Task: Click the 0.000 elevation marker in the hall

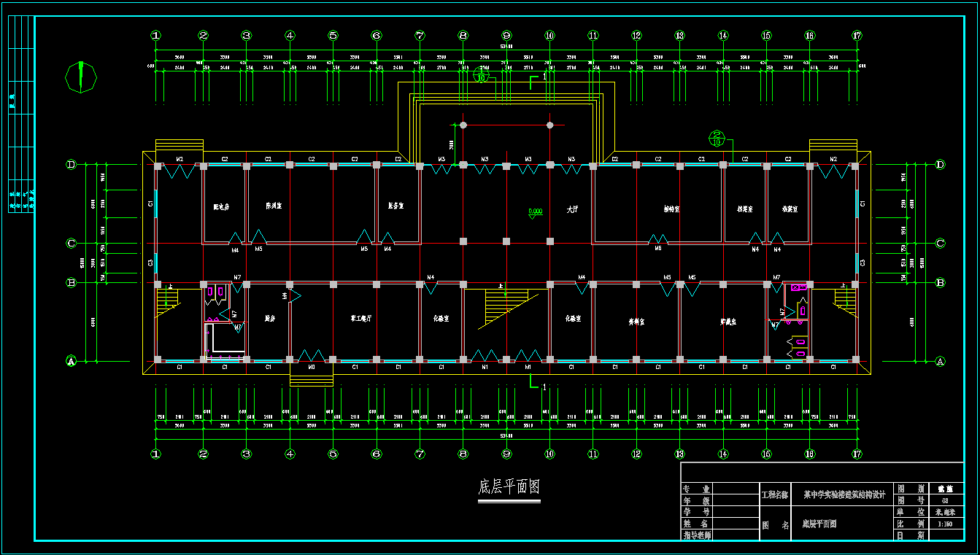Action: (x=535, y=212)
